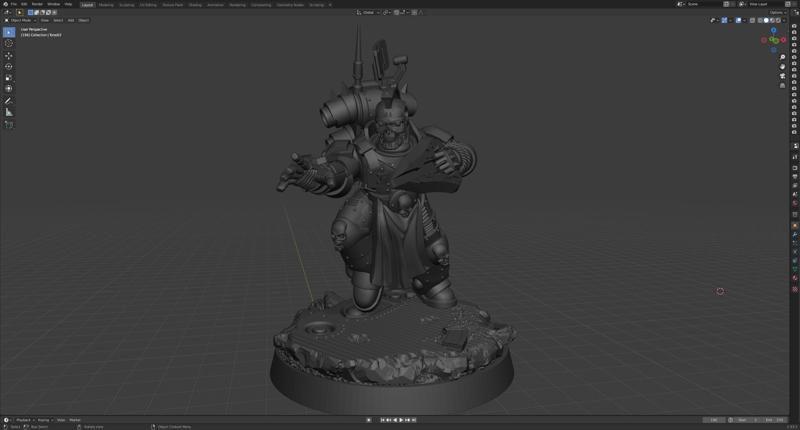Open the Object Mode dropdown
This screenshot has height=430, width=800.
tap(20, 20)
